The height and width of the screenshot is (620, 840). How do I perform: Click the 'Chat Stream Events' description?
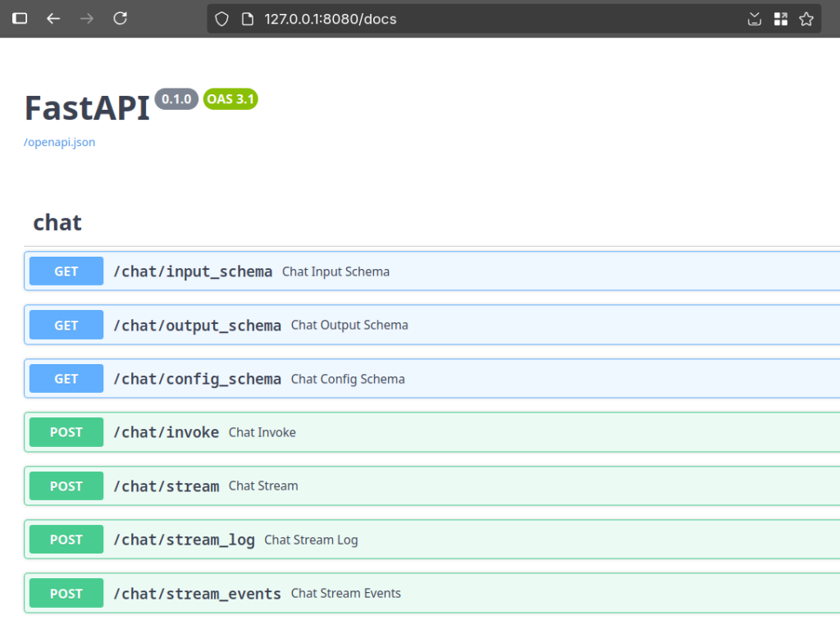pyautogui.click(x=345, y=593)
